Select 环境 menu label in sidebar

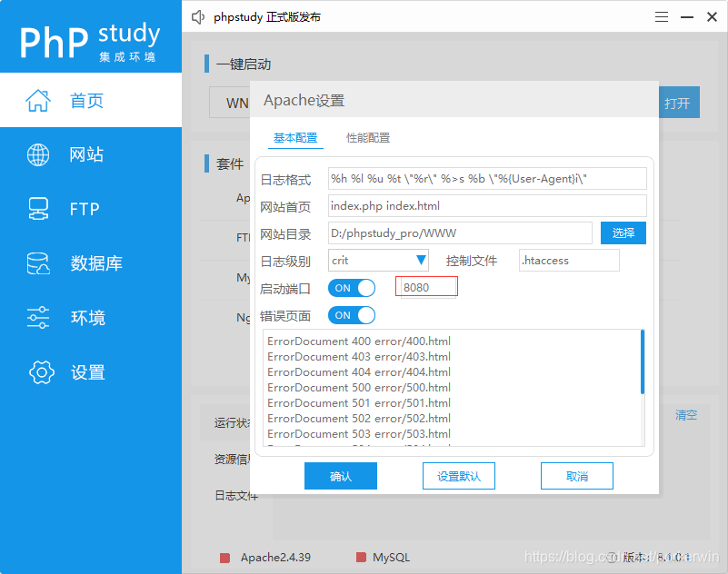pyautogui.click(x=88, y=318)
